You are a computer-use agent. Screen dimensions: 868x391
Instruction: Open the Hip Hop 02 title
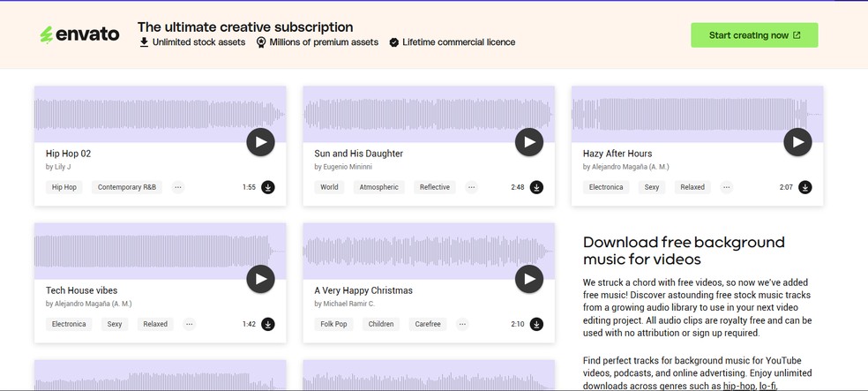[x=68, y=154]
